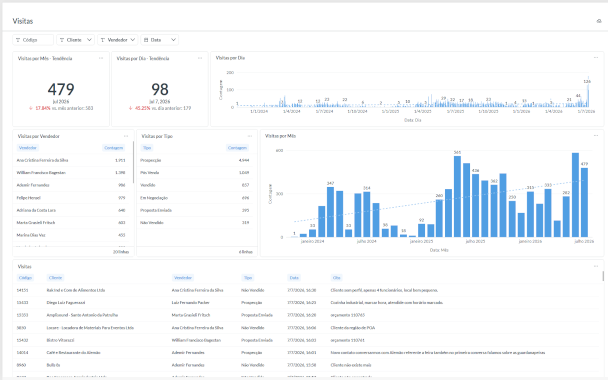Click the Bistro Vitoruzzi client row
The width and height of the screenshot is (608, 380).
click(x=306, y=340)
